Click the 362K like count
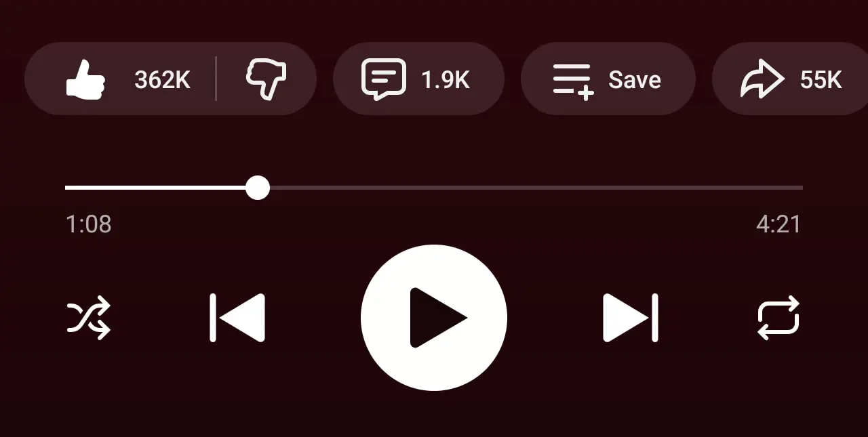Screen dimensions: 868x437 (162, 80)
